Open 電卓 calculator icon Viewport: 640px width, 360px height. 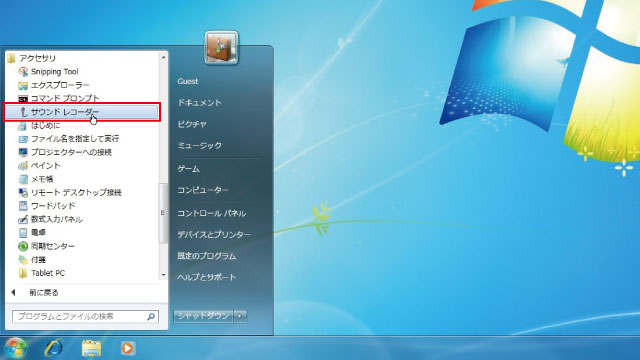click(23, 233)
